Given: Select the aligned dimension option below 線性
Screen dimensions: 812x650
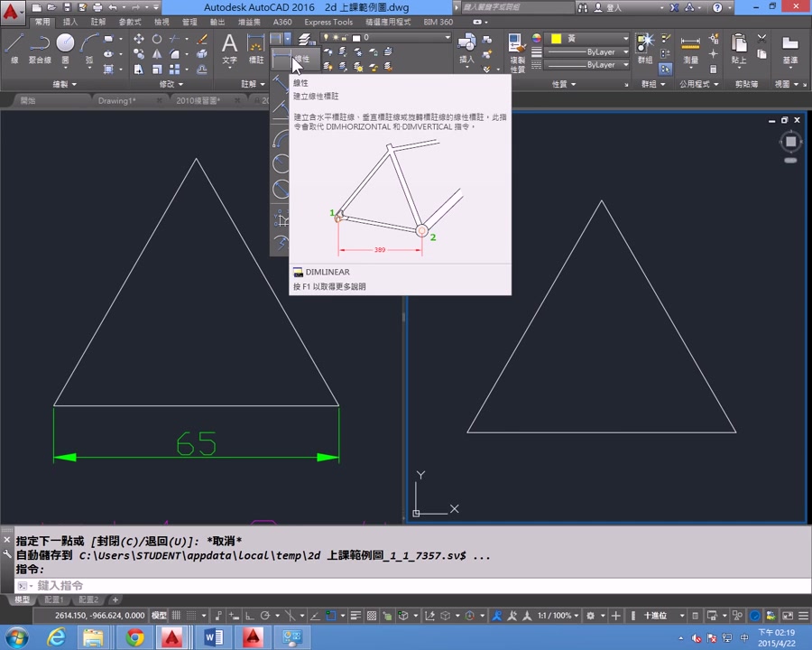Looking at the screenshot, I should (281, 83).
